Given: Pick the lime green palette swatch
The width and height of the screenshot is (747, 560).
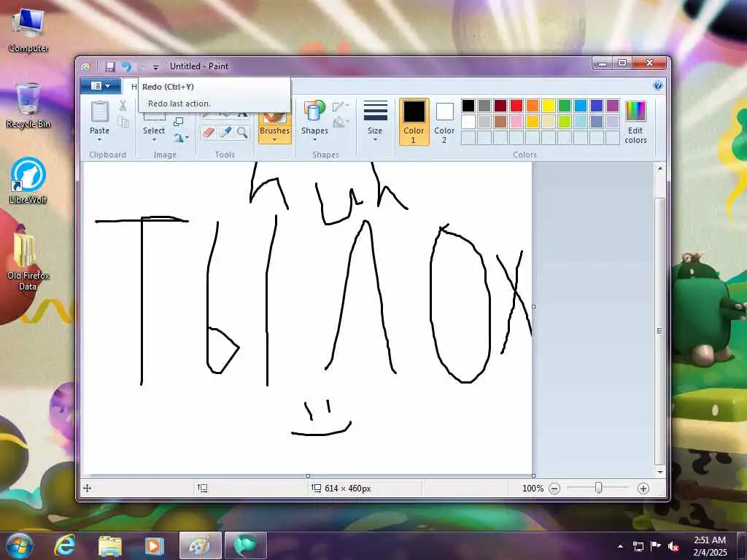Looking at the screenshot, I should (565, 122).
